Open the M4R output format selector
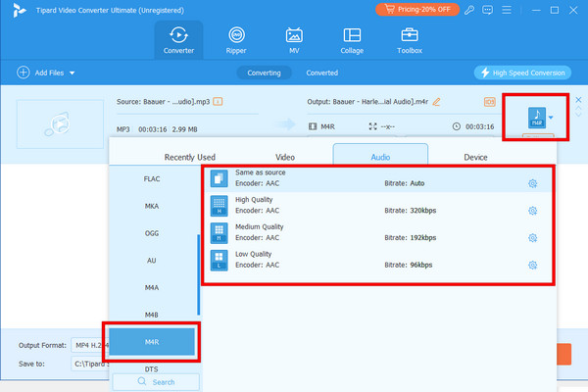 coord(540,118)
